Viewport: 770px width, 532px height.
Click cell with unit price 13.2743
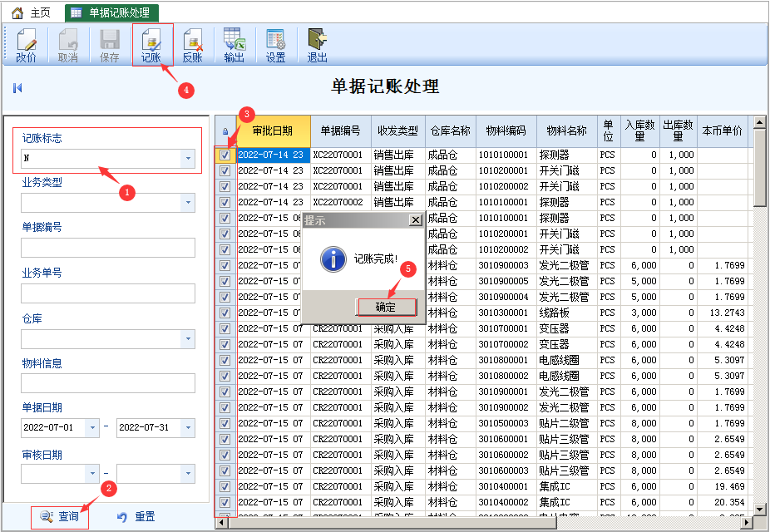[x=723, y=313]
